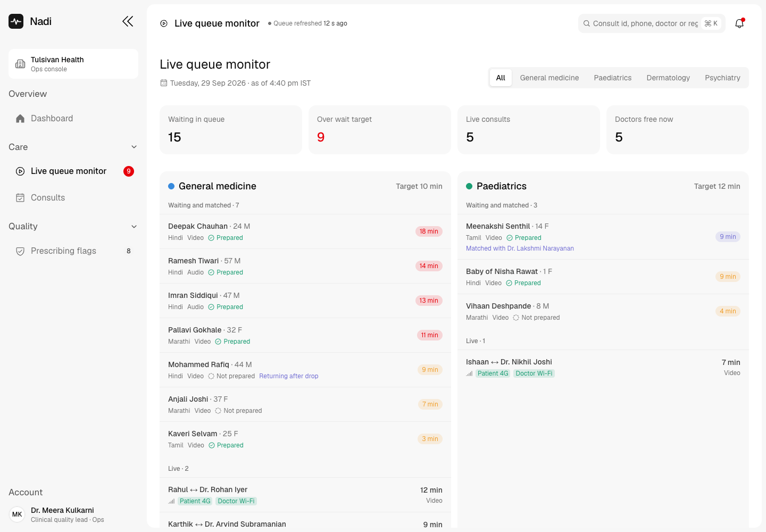
Task: Open Kaveri Selvam's queue row
Action: pos(305,439)
